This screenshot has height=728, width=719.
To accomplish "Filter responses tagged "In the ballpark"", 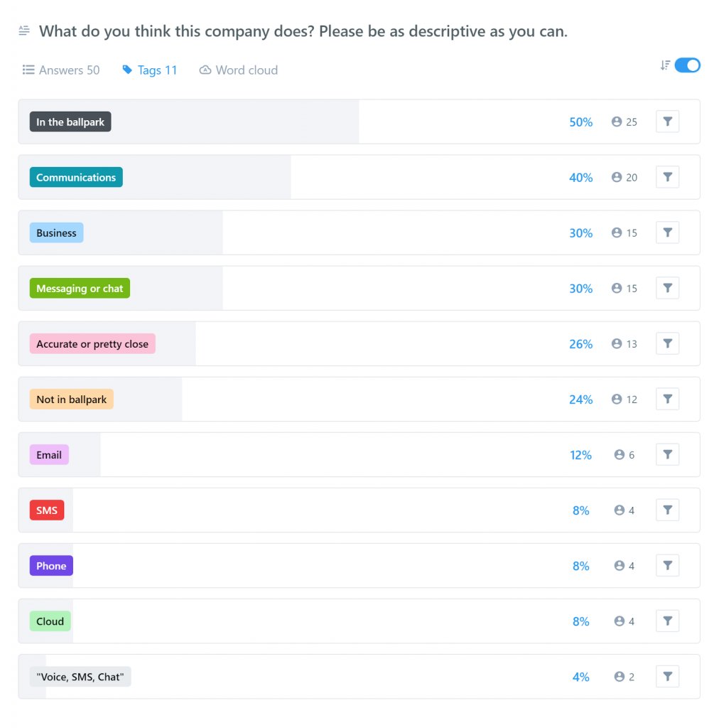I will (x=666, y=122).
